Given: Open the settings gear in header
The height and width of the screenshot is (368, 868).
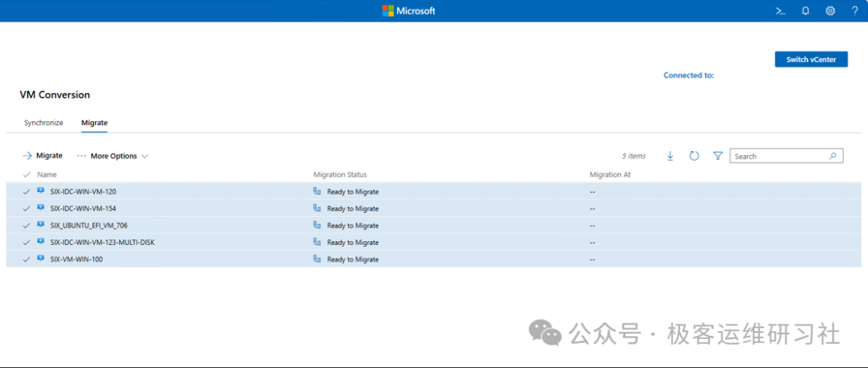Looking at the screenshot, I should pyautogui.click(x=830, y=11).
